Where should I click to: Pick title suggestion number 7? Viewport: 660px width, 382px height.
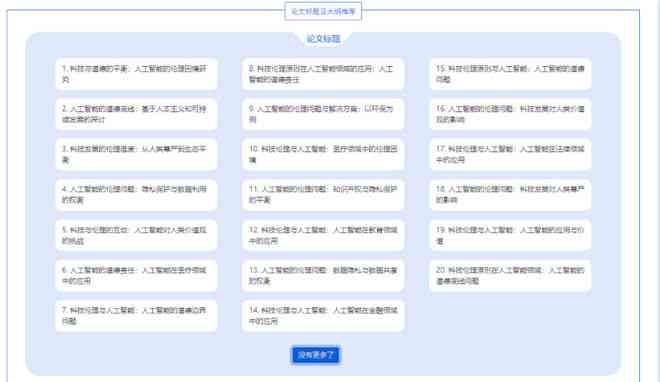pyautogui.click(x=136, y=316)
